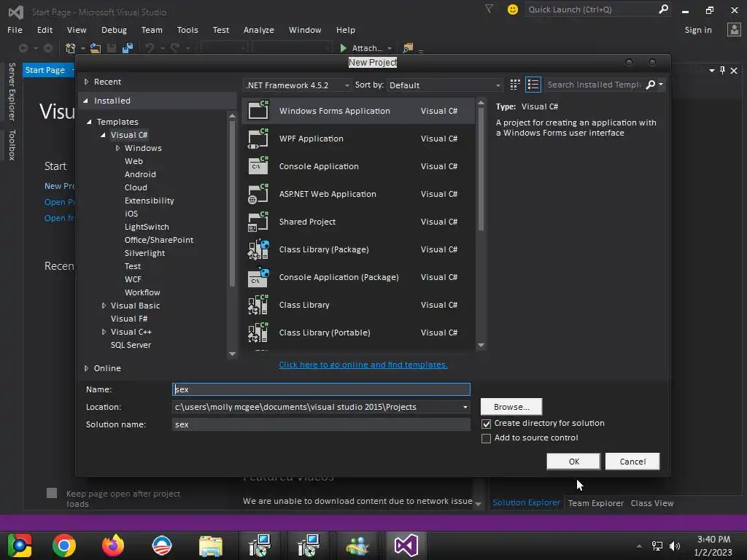Click the account avatar icon near Sign in
The height and width of the screenshot is (560, 747).
tap(734, 29)
